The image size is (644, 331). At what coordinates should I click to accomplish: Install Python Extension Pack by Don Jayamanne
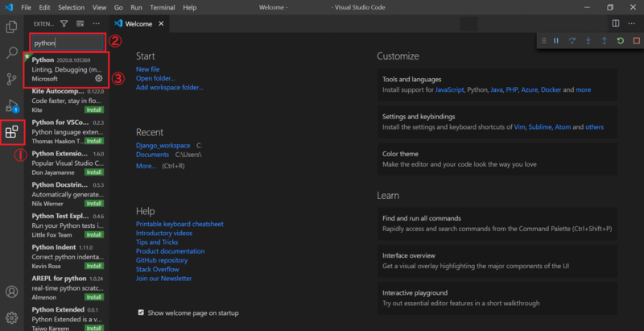pyautogui.click(x=94, y=172)
